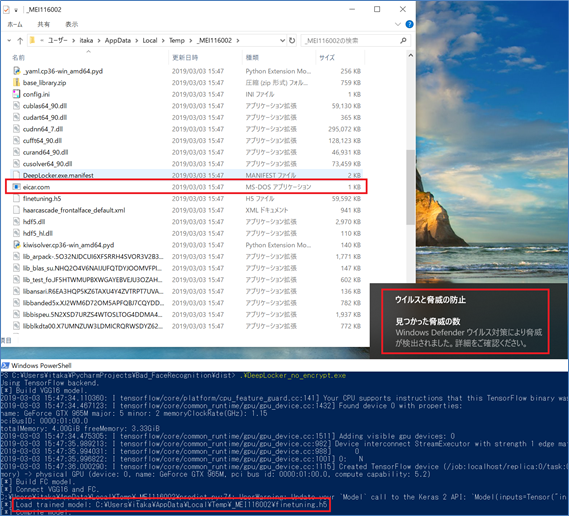Image resolution: width=569 pixels, height=516 pixels.
Task: Open the ホーム ribbon tab
Action: point(15,24)
